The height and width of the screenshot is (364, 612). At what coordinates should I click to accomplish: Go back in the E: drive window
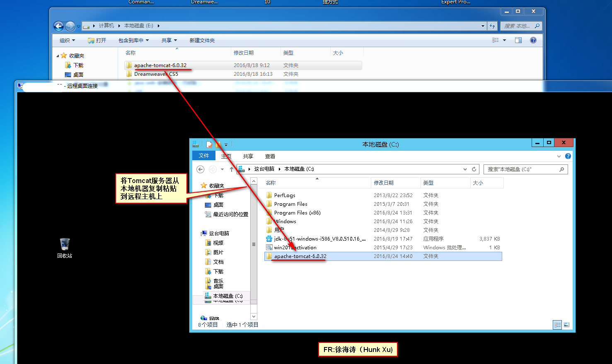pyautogui.click(x=59, y=26)
